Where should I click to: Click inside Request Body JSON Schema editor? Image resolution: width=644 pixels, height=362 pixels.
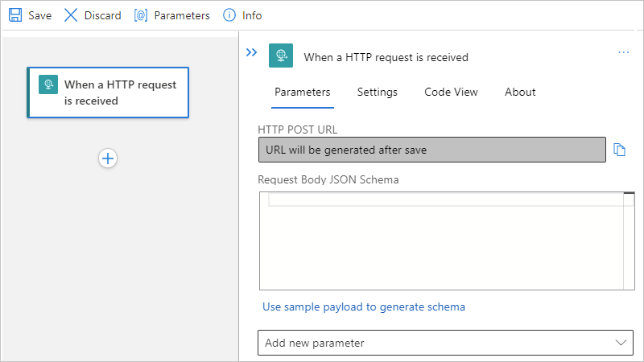pyautogui.click(x=441, y=241)
